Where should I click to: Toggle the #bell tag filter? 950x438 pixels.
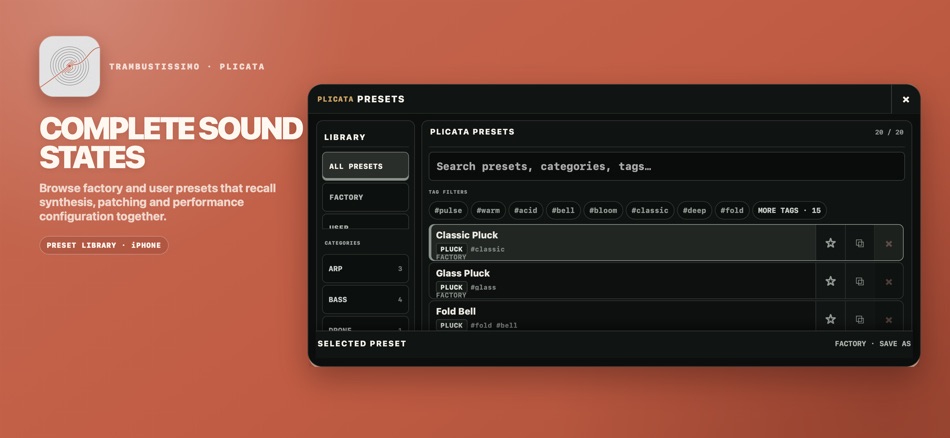[563, 210]
